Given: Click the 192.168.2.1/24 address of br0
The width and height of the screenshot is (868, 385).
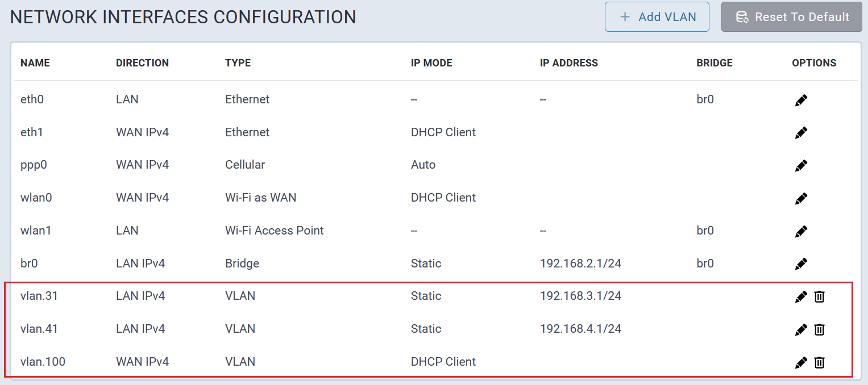Looking at the screenshot, I should tap(580, 263).
